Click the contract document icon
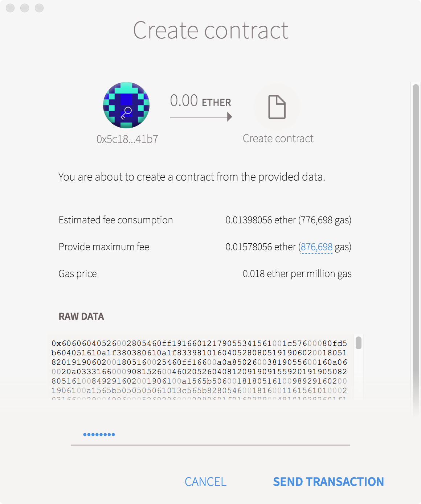Screen dimensions: 421x504 (277, 107)
